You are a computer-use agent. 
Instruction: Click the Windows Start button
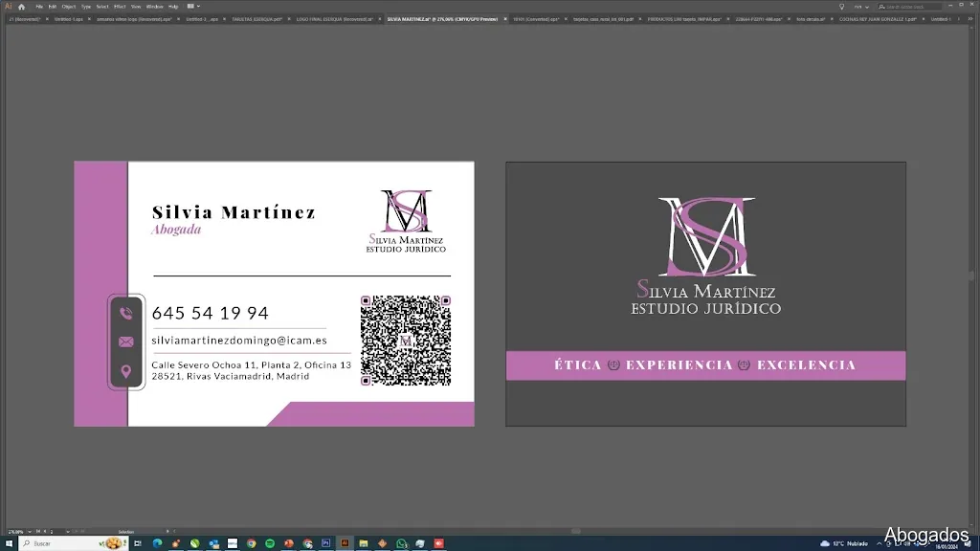[10, 543]
